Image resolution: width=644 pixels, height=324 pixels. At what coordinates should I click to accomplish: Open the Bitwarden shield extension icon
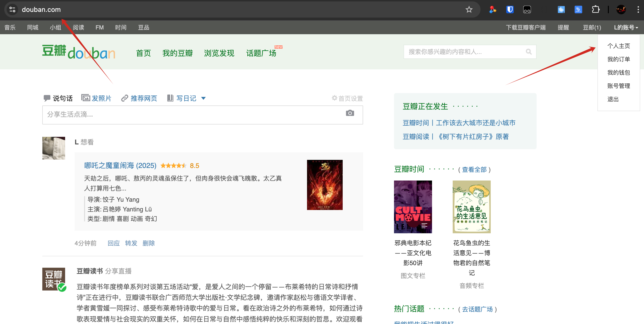(510, 10)
